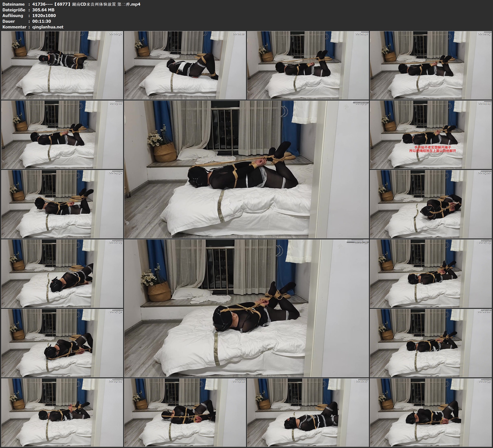Click the 00:07:52 frame
This screenshot has width=493, height=448.
pos(62,343)
